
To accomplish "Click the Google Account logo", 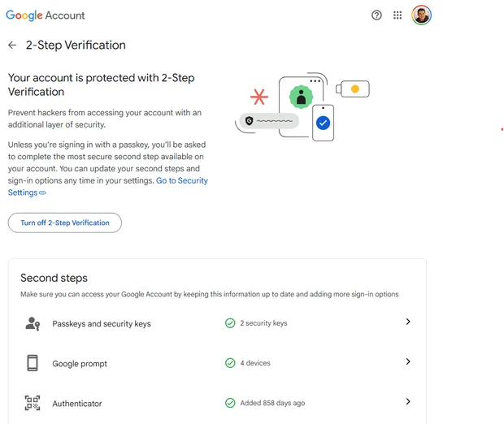I will [46, 15].
